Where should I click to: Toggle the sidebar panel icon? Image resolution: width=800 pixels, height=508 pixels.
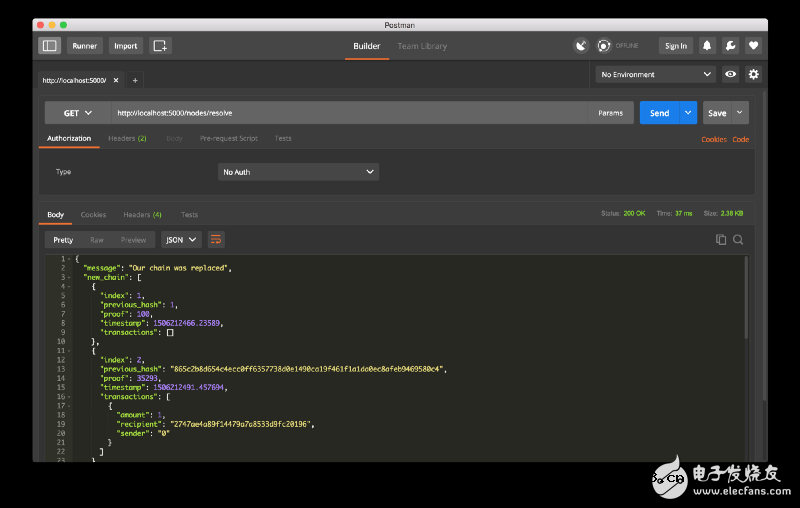[49, 46]
